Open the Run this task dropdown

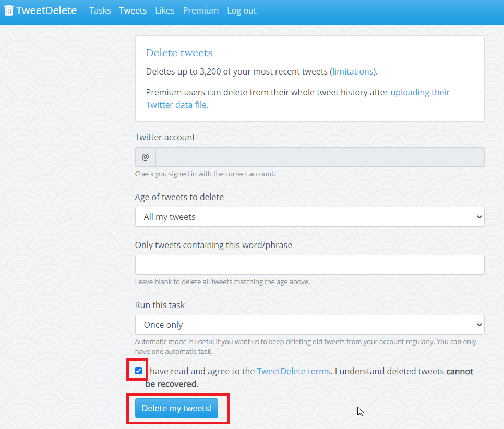[x=309, y=325]
